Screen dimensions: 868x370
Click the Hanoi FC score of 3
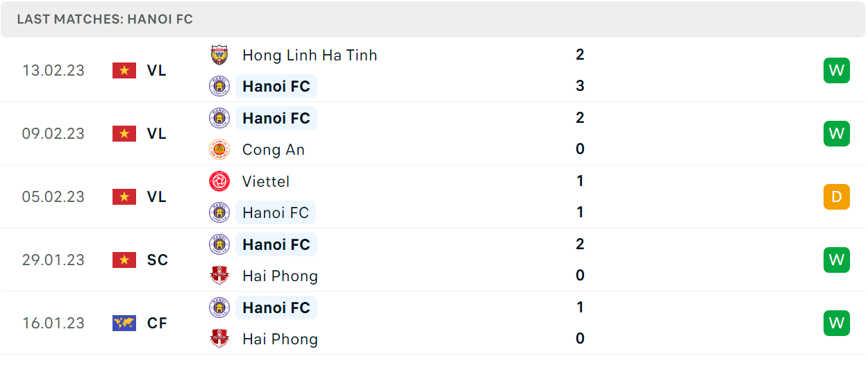(x=580, y=86)
